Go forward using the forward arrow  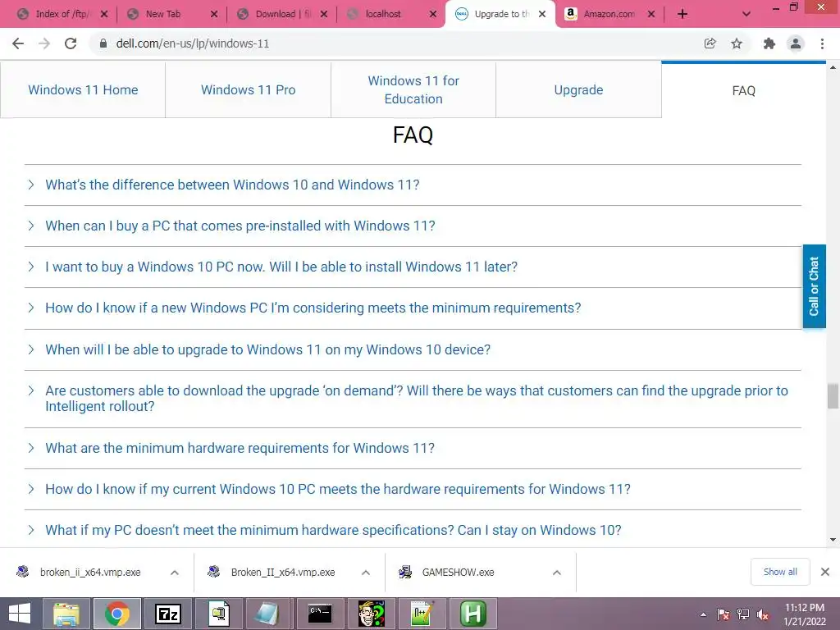pyautogui.click(x=44, y=43)
